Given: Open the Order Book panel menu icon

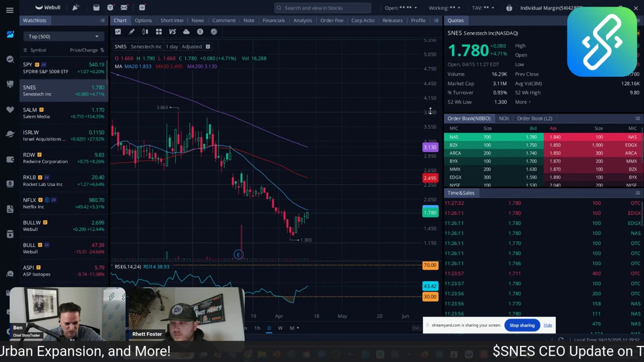Looking at the screenshot, I should pos(637,118).
